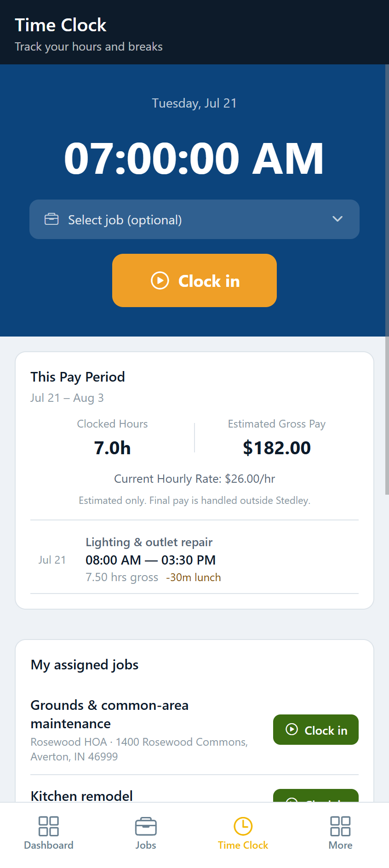Open the Select job (optional) dropdown
The width and height of the screenshot is (389, 868).
[194, 219]
